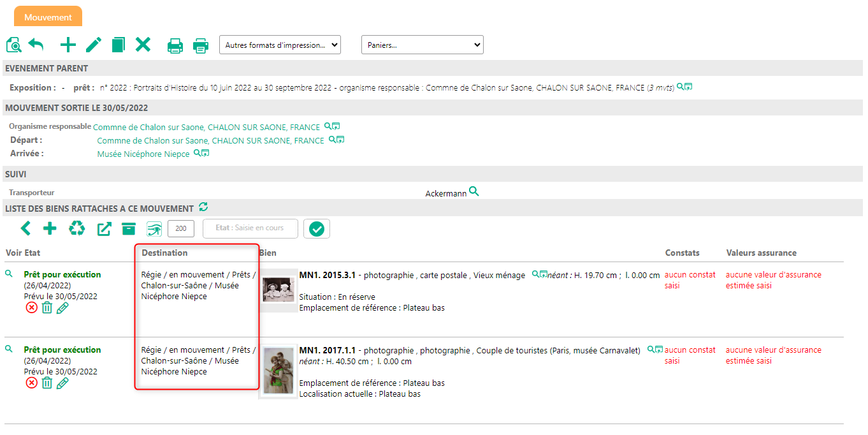The height and width of the screenshot is (435, 868).
Task: Click the X delete icon in top toolbar
Action: (x=143, y=45)
